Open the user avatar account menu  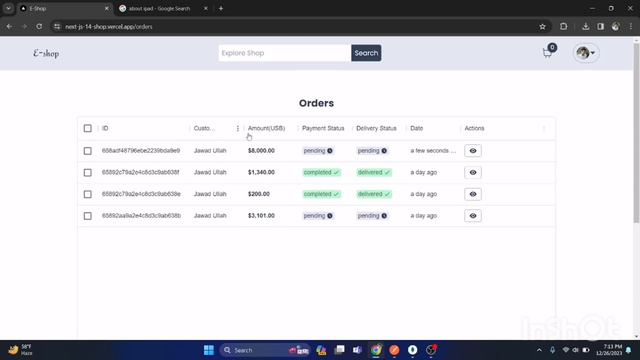point(586,53)
